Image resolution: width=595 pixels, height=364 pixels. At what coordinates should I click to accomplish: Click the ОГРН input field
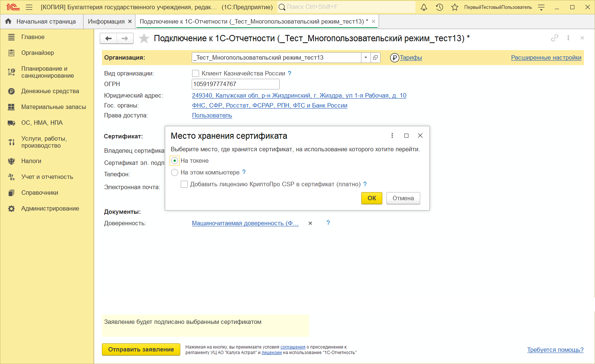point(235,84)
